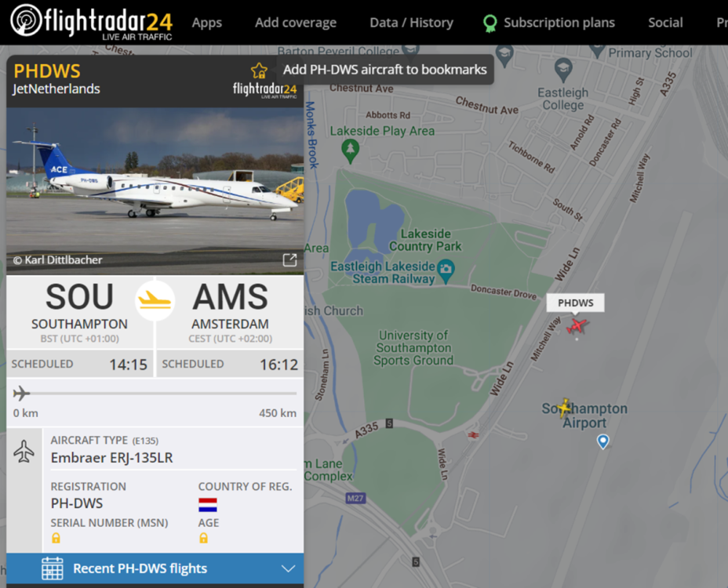Click the Social menu item
The image size is (728, 588).
point(665,23)
